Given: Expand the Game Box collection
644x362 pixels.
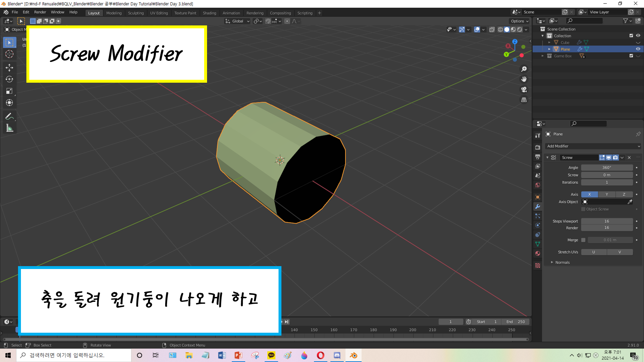Looking at the screenshot, I should click(x=543, y=56).
